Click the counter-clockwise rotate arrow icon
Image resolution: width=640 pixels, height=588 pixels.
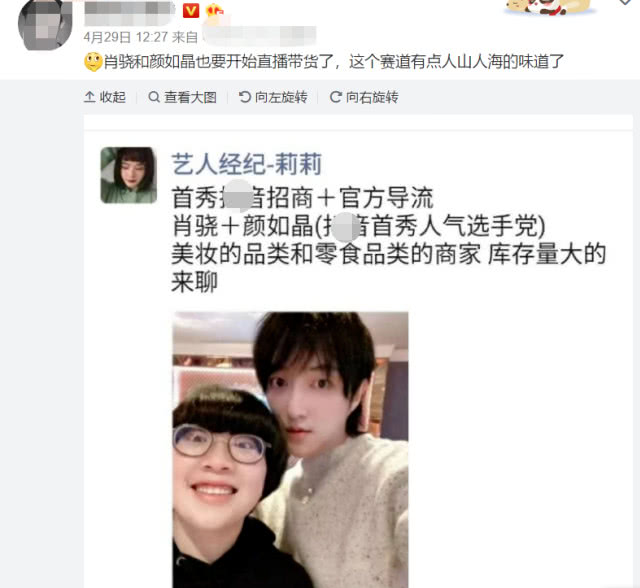click(x=244, y=97)
